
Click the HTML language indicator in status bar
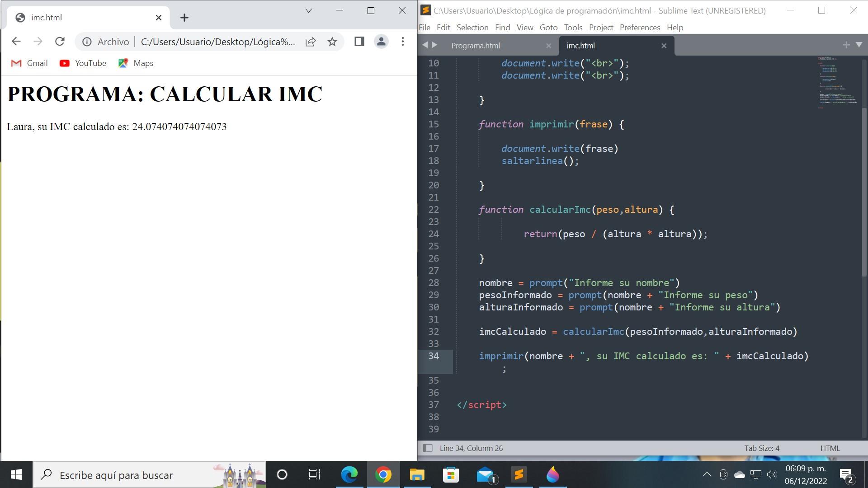pos(831,447)
